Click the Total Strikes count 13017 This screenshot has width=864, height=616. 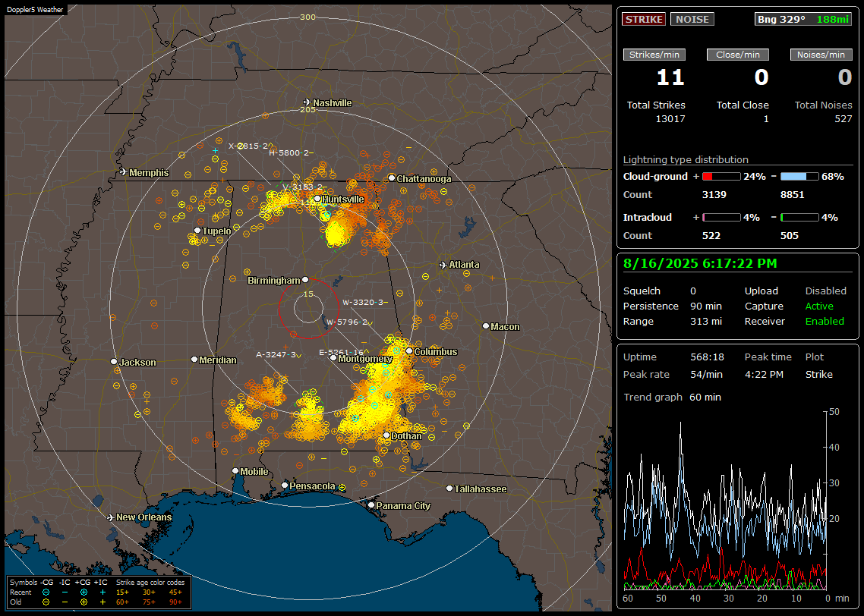(x=670, y=119)
